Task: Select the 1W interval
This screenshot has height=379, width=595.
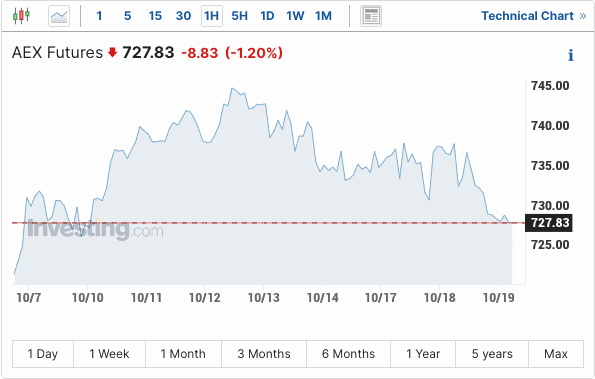Action: (295, 16)
